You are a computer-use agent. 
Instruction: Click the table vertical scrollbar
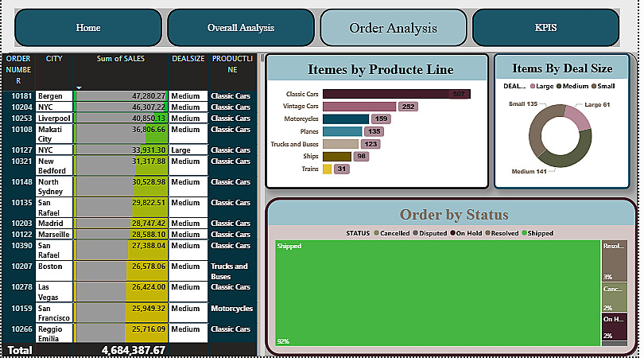[262, 58]
